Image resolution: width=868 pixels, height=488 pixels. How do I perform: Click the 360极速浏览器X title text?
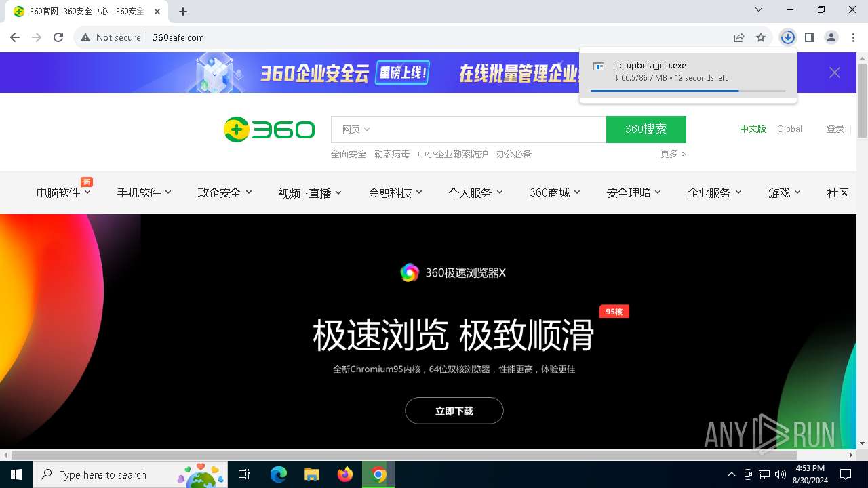[465, 273]
